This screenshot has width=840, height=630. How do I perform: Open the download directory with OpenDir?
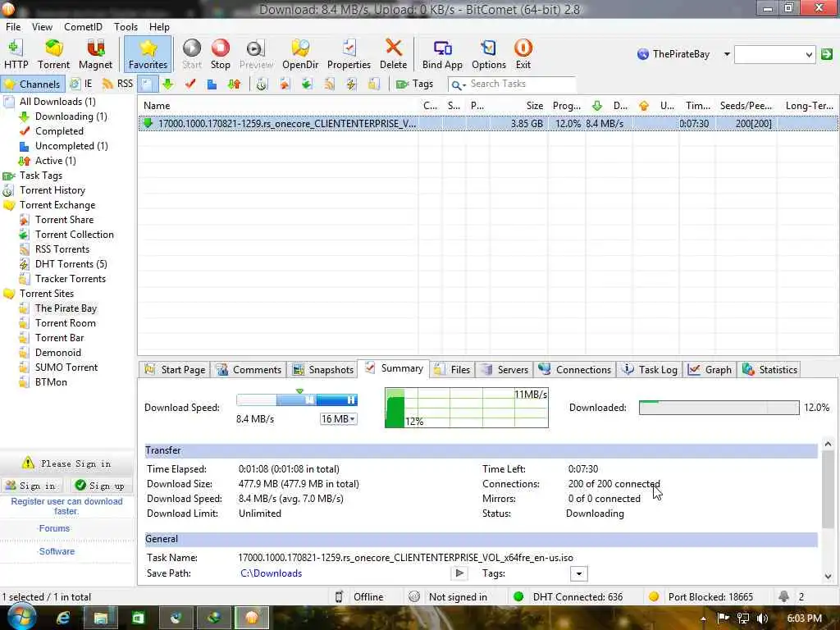(x=300, y=54)
